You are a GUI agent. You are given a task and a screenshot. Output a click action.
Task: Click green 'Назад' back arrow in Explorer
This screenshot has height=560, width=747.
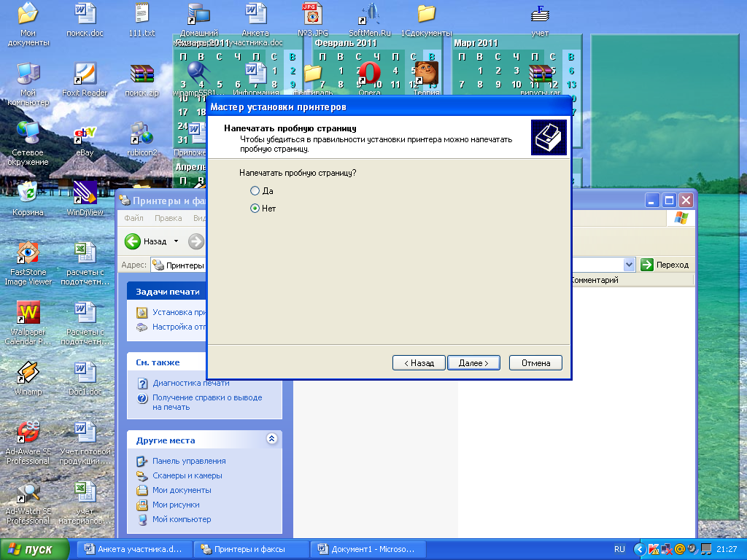[146, 241]
